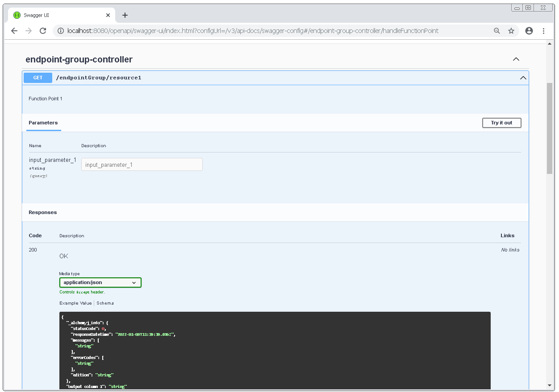Open the application/json media type dropdown
The image size is (559, 392).
(100, 282)
